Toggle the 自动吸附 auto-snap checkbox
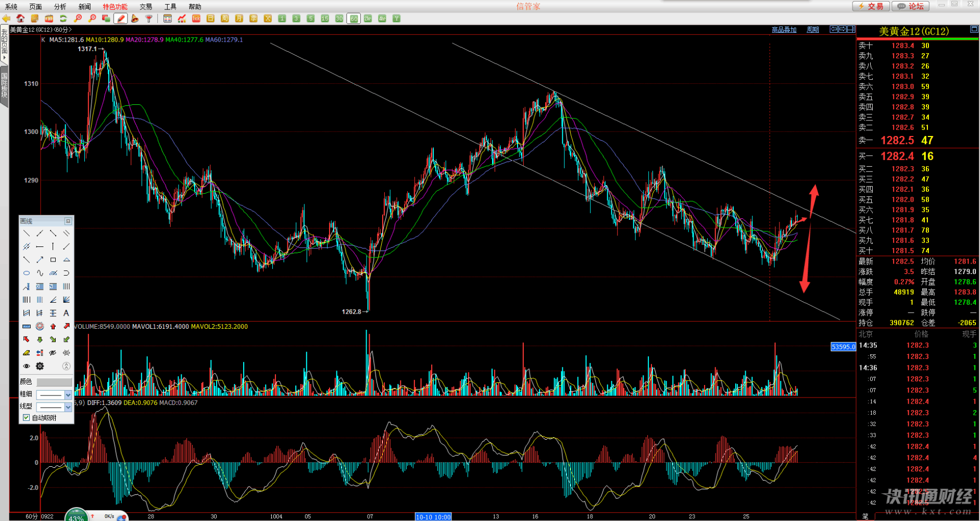 click(x=27, y=418)
